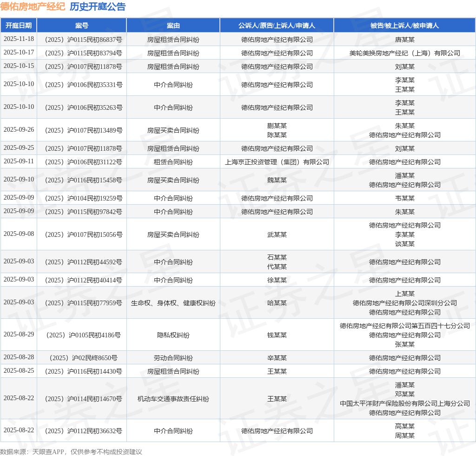Click plaintiff 魏某某
The height and width of the screenshot is (456, 476).
[x=277, y=180]
